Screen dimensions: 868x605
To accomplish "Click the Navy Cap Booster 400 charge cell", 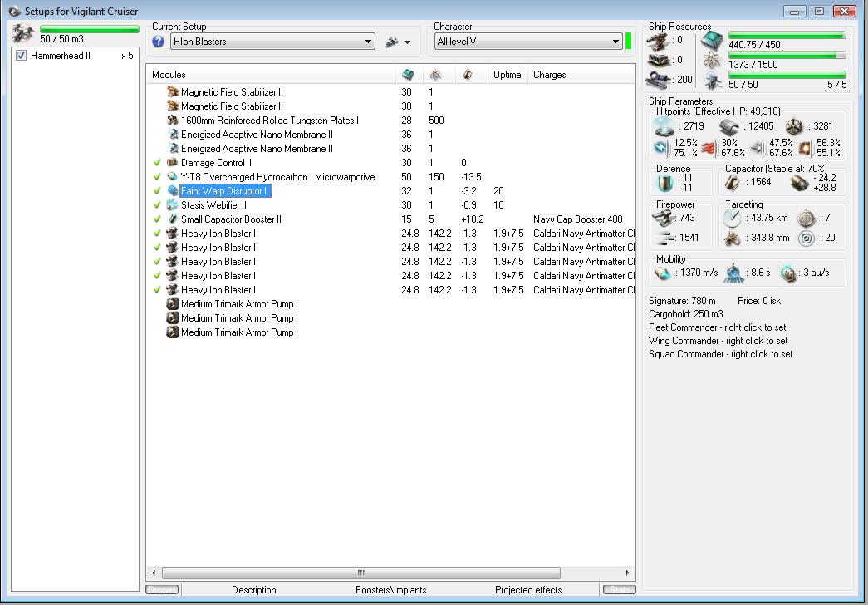I will (578, 219).
